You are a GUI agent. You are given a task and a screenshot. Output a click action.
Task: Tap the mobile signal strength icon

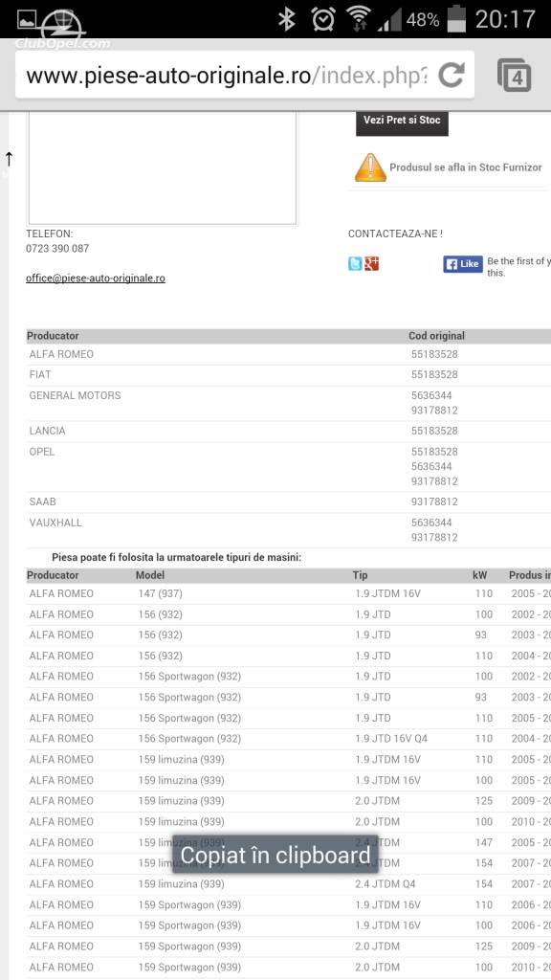pos(389,21)
